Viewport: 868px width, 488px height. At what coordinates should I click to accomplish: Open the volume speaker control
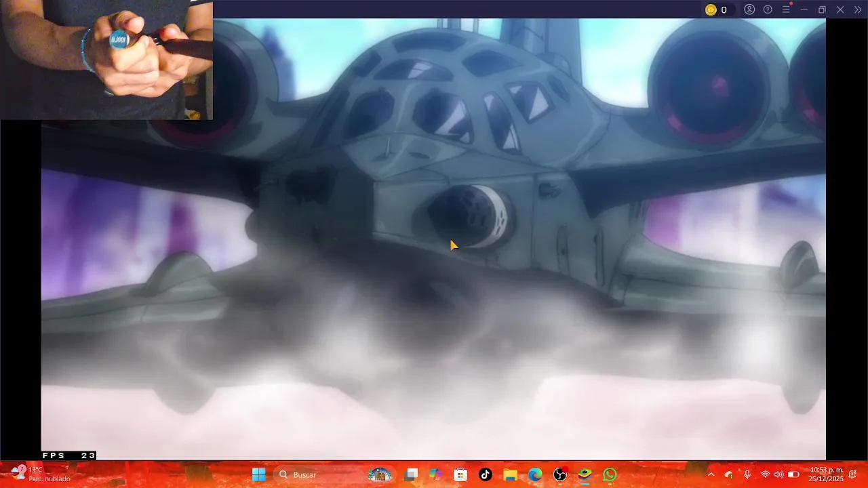pos(778,474)
